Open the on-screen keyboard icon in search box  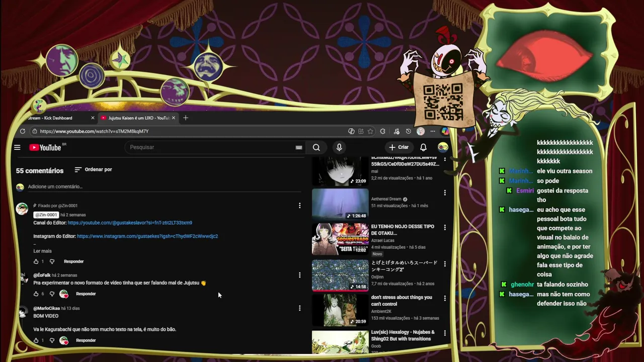coord(299,147)
